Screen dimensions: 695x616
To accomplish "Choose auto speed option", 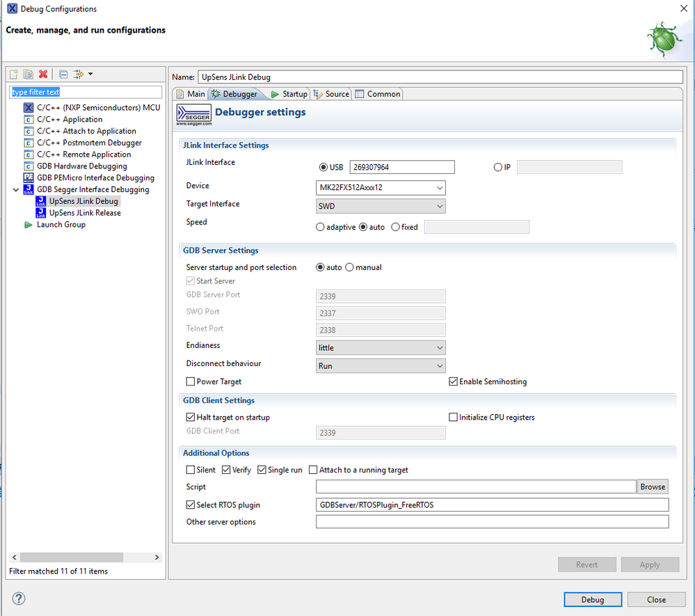I will click(x=363, y=227).
